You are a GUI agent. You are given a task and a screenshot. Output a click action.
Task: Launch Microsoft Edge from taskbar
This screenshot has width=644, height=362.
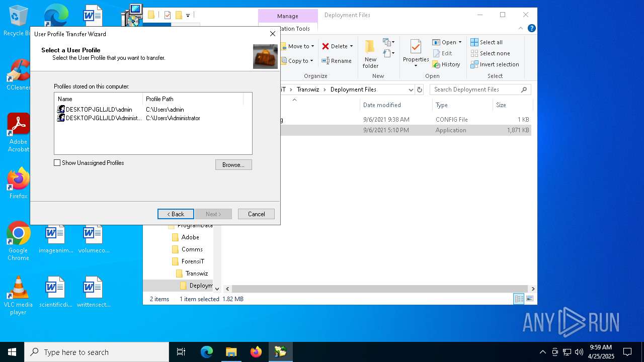[x=207, y=352]
